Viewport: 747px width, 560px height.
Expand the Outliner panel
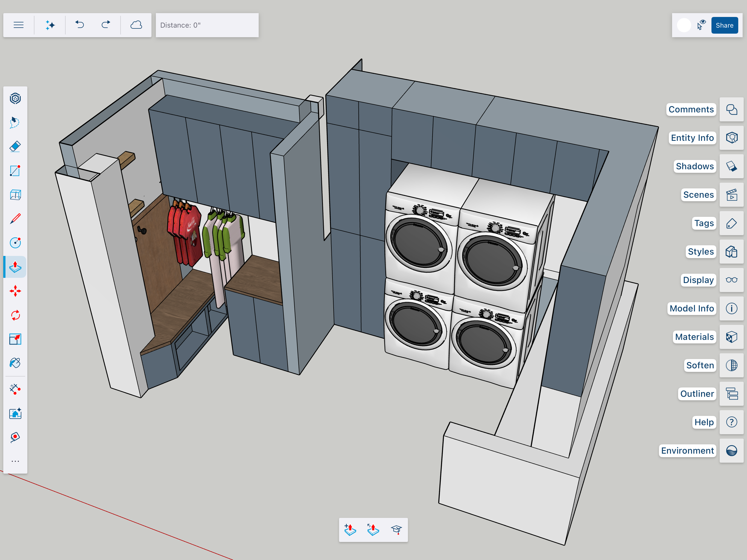coord(731,394)
